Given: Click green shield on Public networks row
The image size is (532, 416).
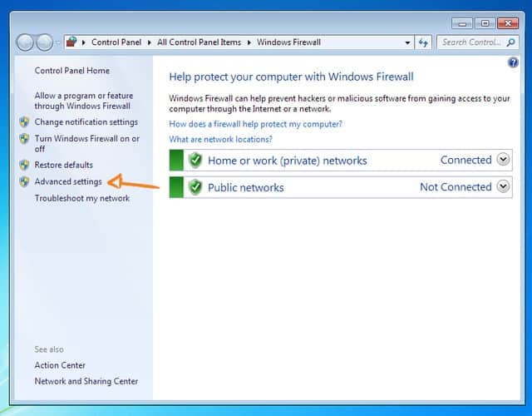Looking at the screenshot, I should pyautogui.click(x=195, y=187).
